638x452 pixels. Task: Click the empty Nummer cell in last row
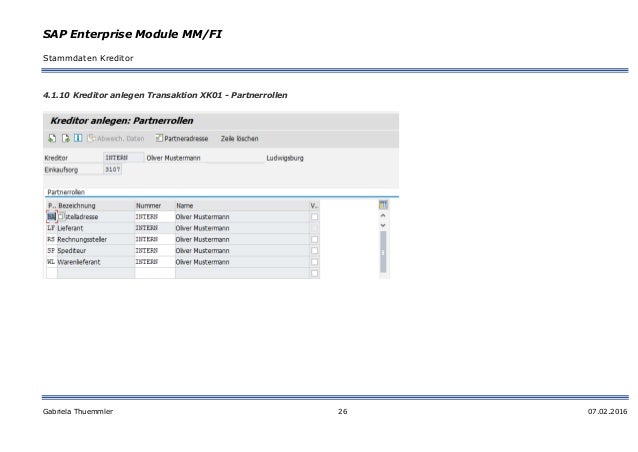coord(155,273)
